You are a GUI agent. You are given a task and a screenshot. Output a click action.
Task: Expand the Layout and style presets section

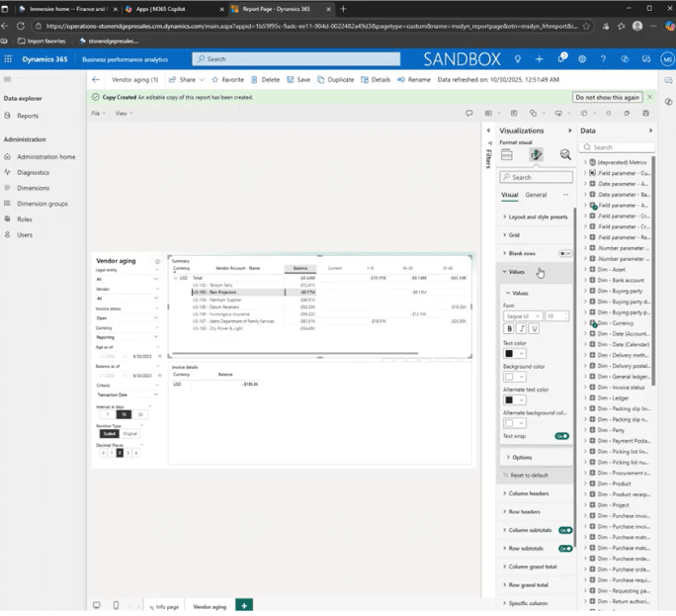[537, 217]
